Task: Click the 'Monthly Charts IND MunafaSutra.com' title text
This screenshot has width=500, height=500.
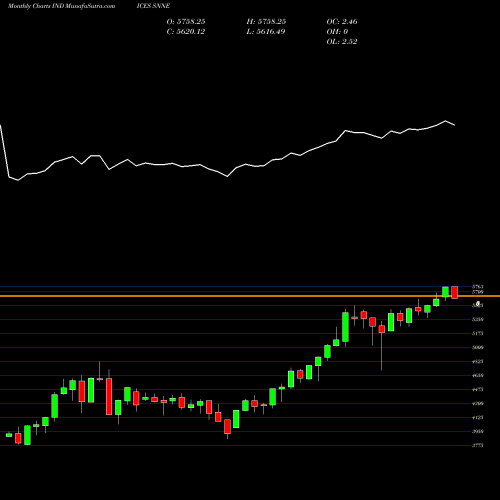Action: (61, 6)
